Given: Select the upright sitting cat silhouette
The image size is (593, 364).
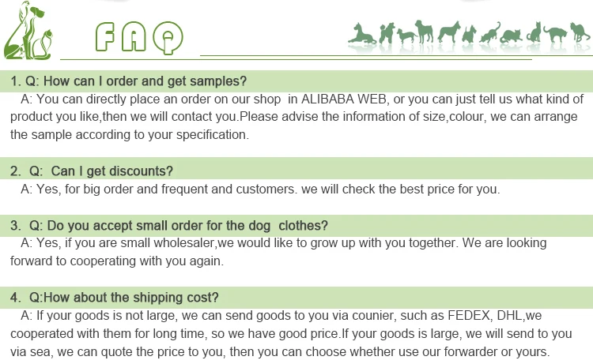Looking at the screenshot, I should (534, 32).
